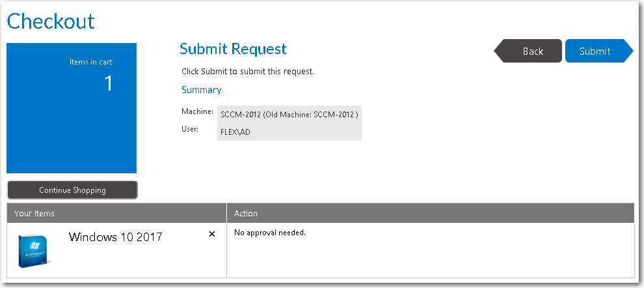Click the Action column header
Viewport: 644px width, 288px height.
coord(245,213)
